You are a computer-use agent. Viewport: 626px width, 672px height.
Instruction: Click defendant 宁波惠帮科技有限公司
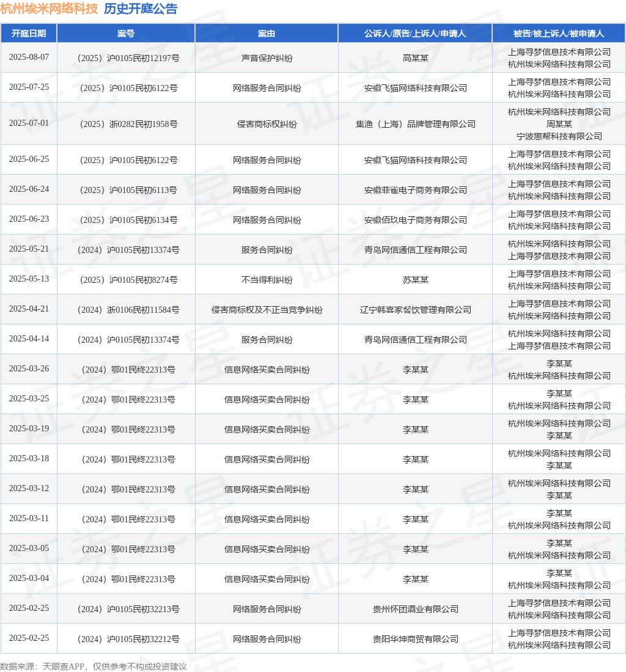pyautogui.click(x=559, y=136)
